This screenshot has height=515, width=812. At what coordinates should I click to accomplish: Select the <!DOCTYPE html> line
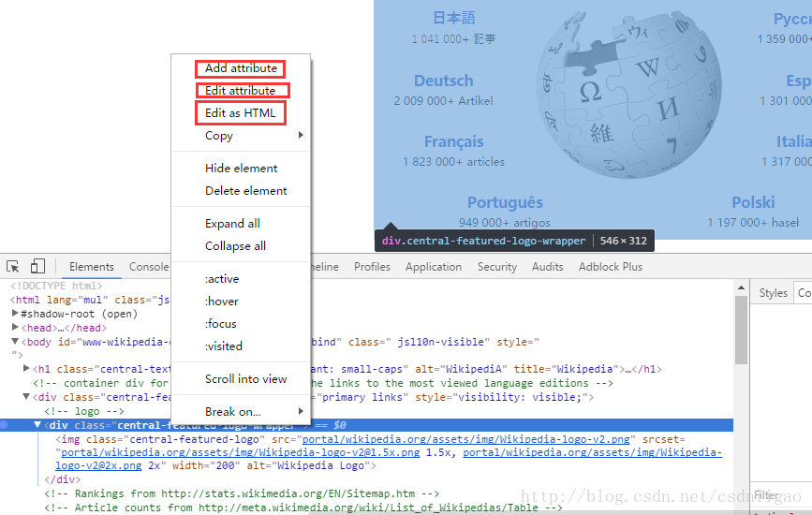56,286
